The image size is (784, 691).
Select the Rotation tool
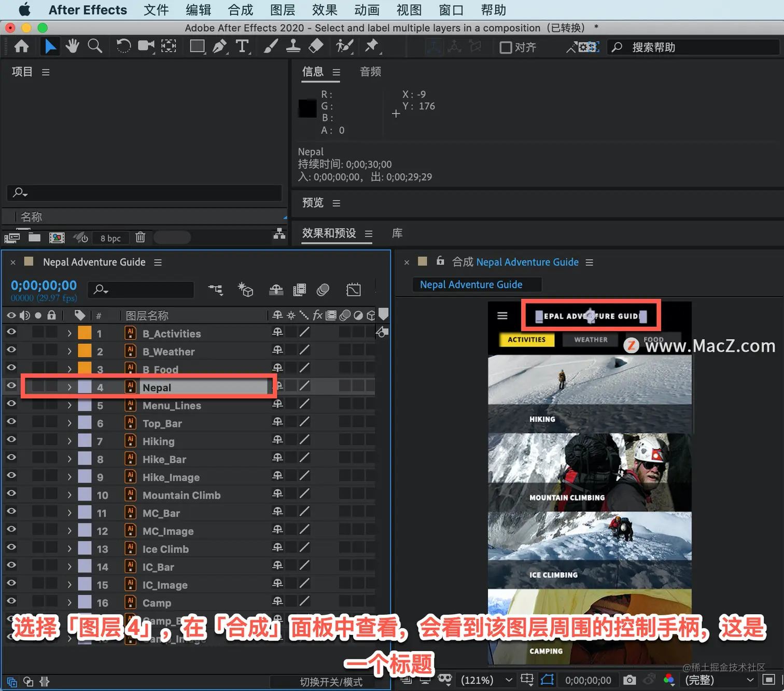[x=123, y=47]
